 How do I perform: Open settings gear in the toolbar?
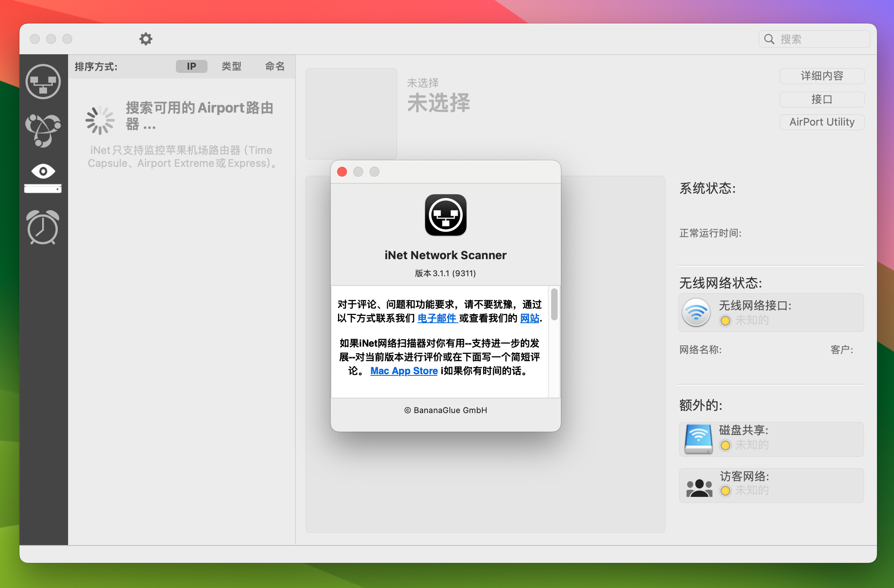[146, 39]
